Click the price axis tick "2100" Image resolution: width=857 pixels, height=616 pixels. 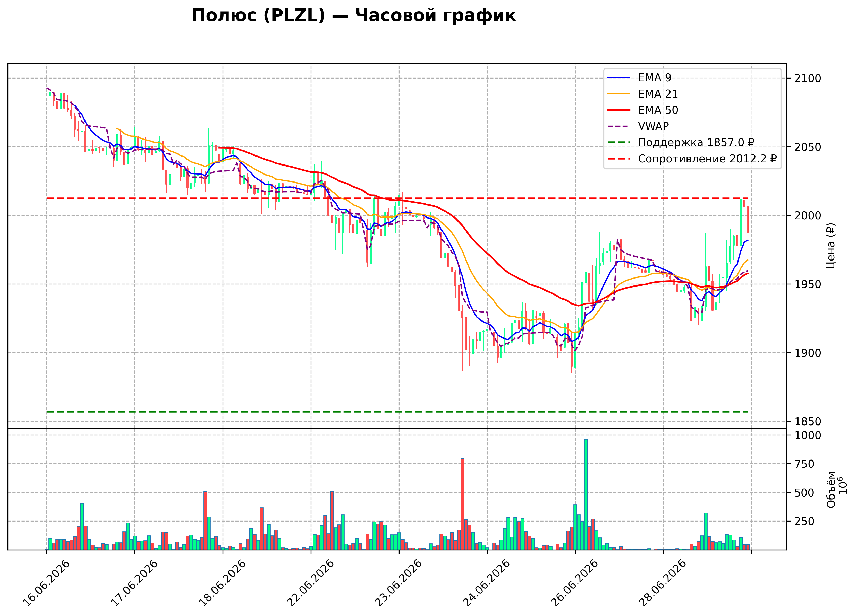point(808,79)
